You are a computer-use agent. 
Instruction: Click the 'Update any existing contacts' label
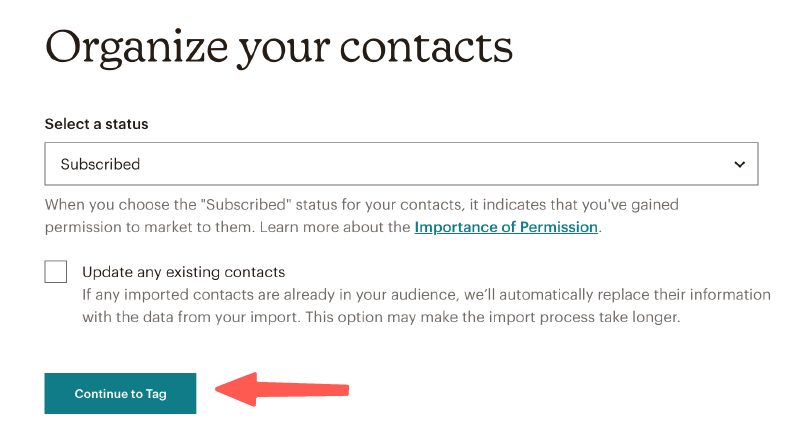(184, 272)
